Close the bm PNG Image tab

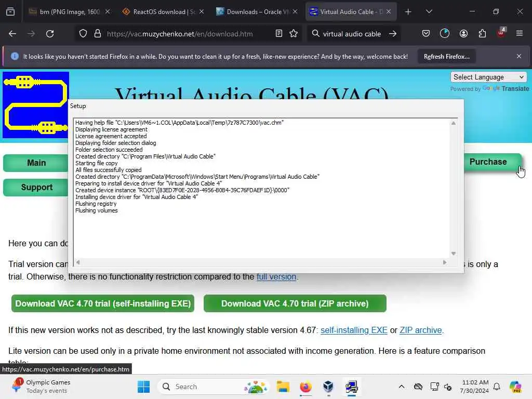[x=108, y=12]
